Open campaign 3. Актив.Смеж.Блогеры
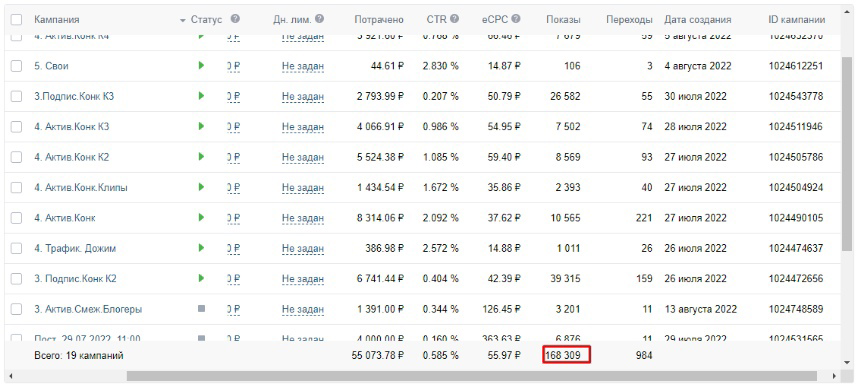The height and width of the screenshot is (384, 858). [88, 309]
